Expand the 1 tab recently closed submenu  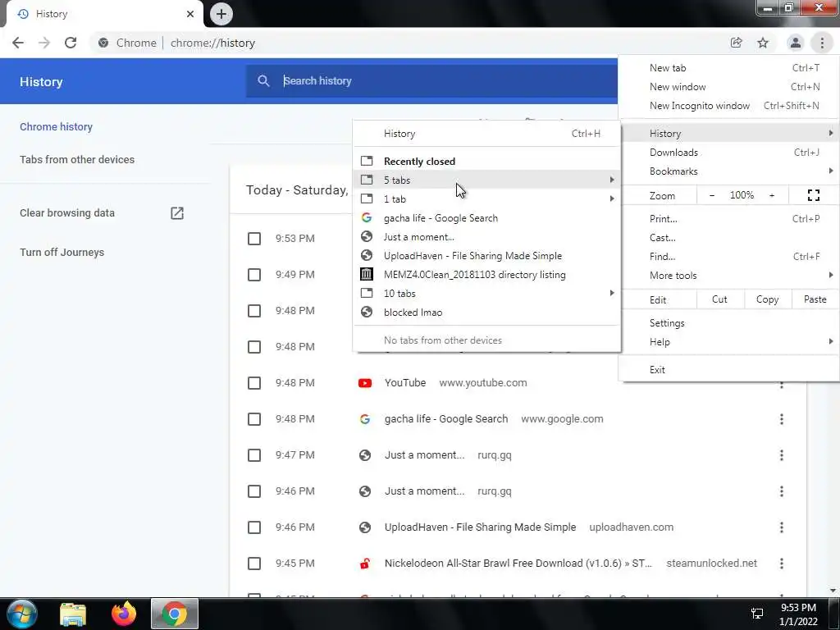click(486, 199)
